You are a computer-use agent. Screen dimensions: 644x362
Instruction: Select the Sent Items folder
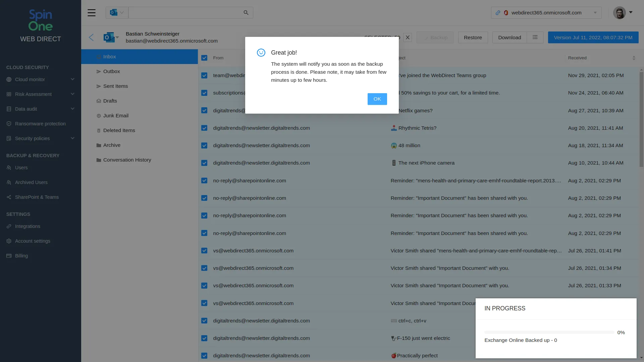115,86
